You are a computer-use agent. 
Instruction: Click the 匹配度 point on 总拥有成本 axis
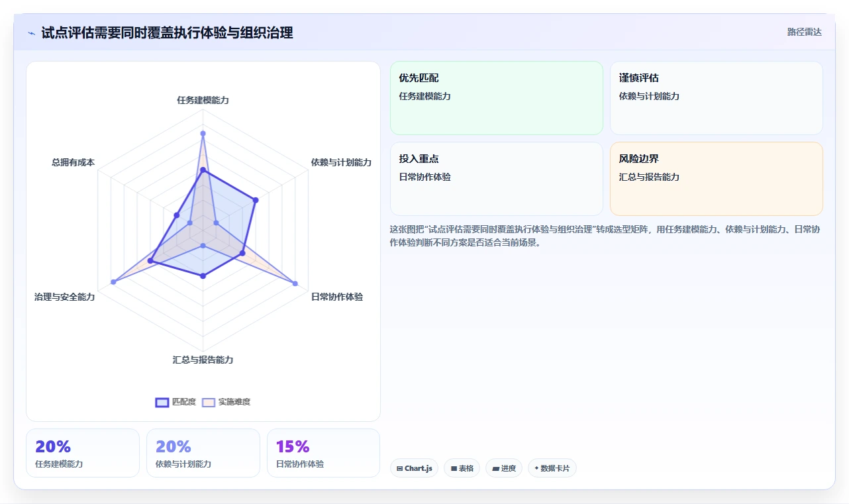coord(177,215)
